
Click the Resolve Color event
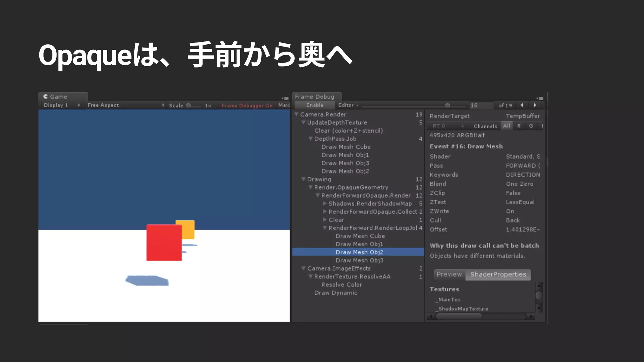click(341, 285)
